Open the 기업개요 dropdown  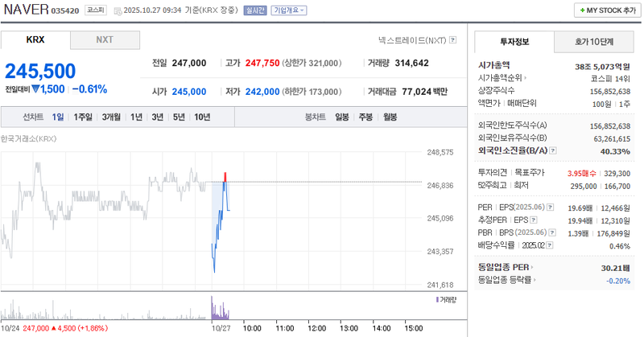click(289, 10)
